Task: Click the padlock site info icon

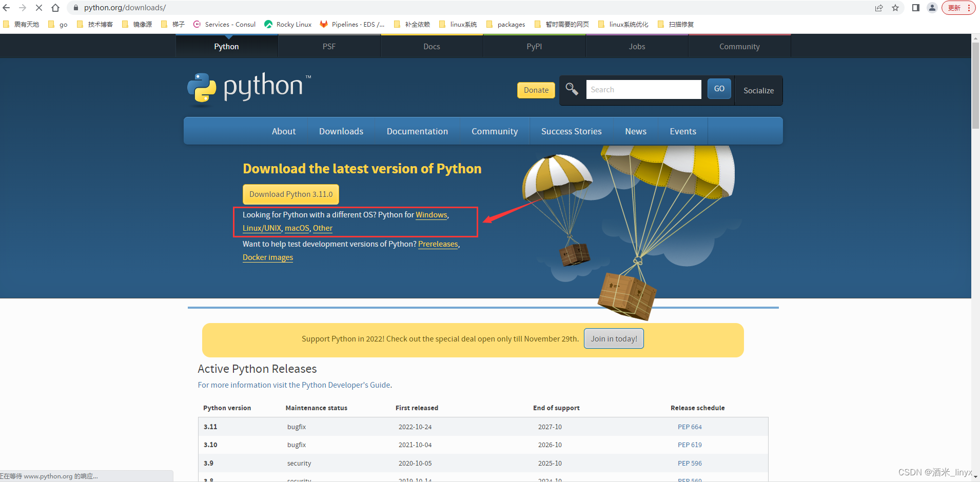Action: [75, 8]
